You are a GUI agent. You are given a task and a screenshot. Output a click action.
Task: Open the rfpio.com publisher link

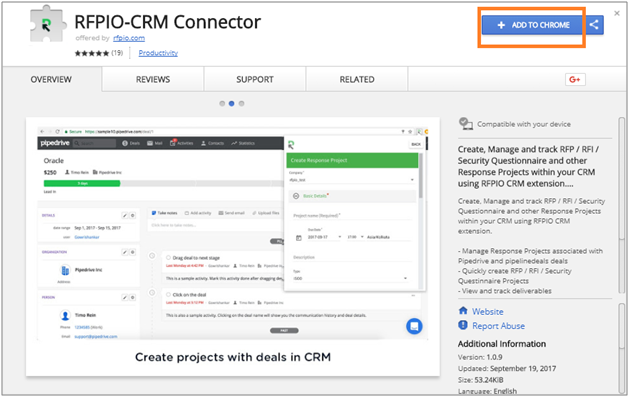coord(129,38)
